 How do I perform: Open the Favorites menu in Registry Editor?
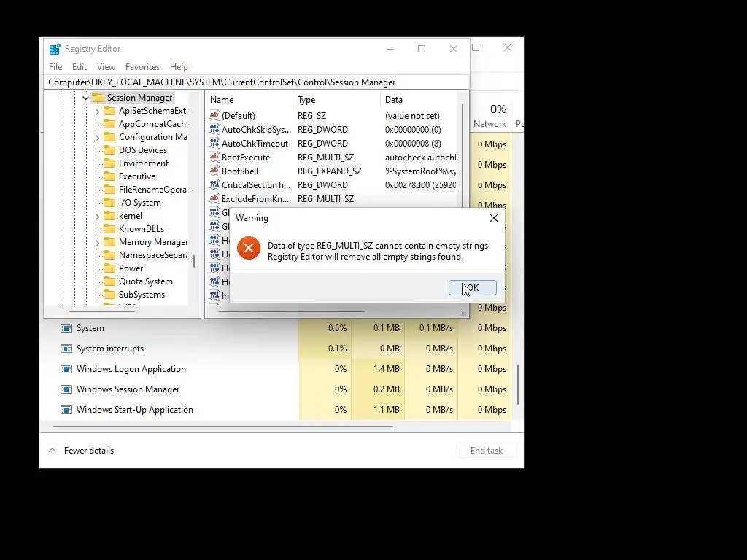tap(142, 66)
